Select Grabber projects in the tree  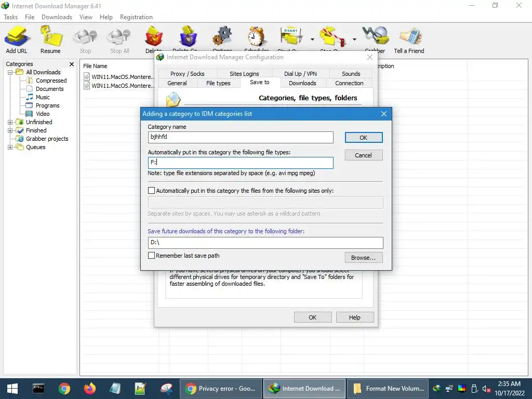click(43, 139)
